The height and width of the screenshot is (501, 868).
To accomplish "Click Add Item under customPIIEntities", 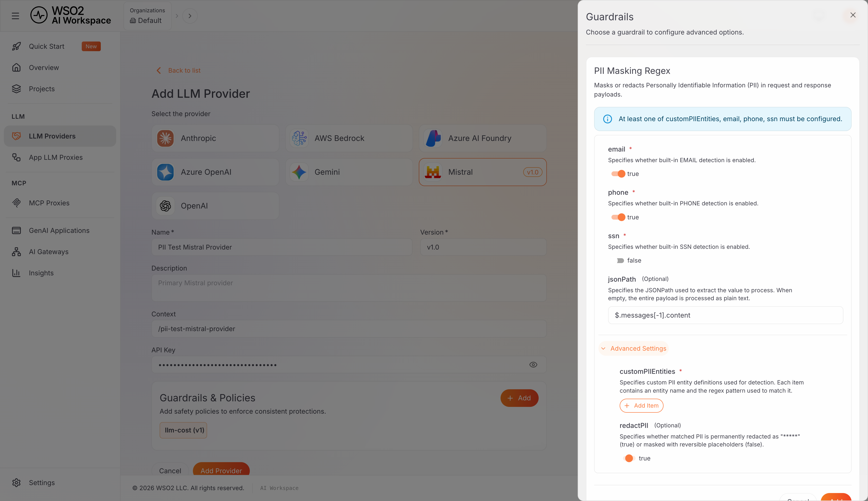I will (x=641, y=406).
